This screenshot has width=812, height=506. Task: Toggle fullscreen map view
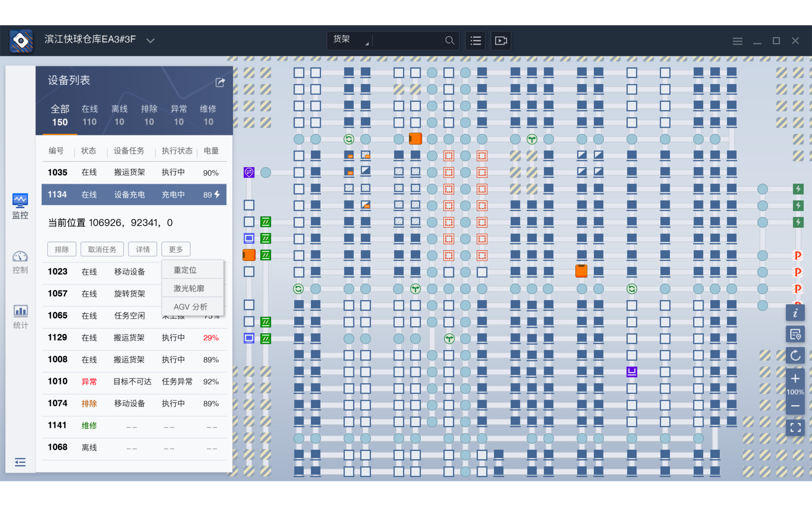795,427
